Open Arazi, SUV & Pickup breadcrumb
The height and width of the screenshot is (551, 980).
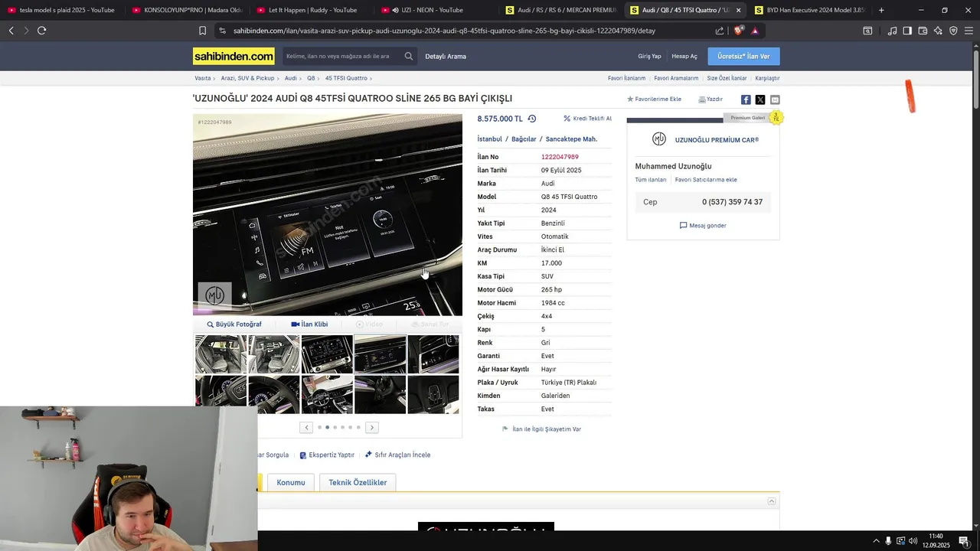click(247, 78)
